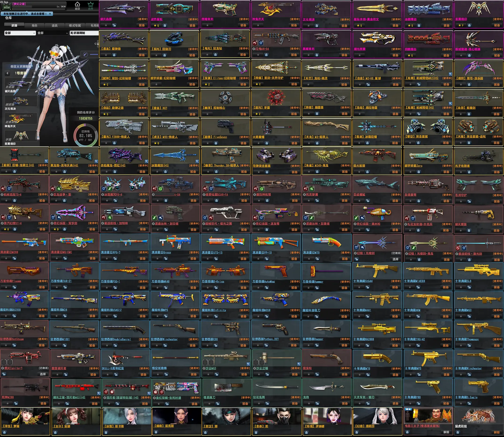The height and width of the screenshot is (437, 504).
Task: Click the lock icon on 【影卫】霖 character card
Action: (205, 432)
